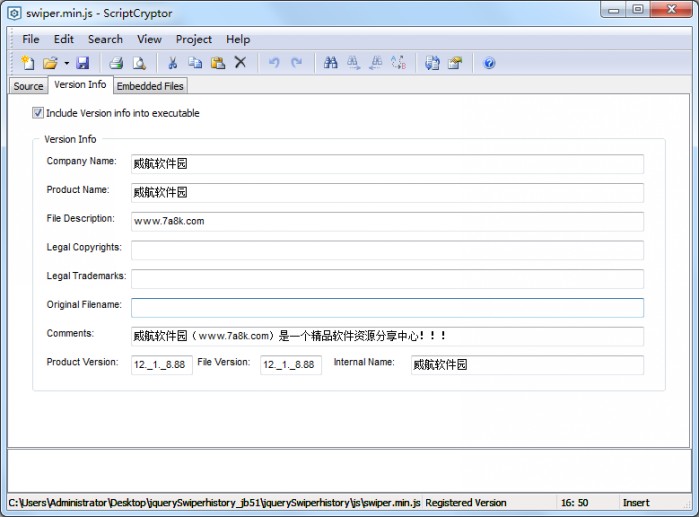
Task: Click the Company Name label
Action: [x=81, y=161]
